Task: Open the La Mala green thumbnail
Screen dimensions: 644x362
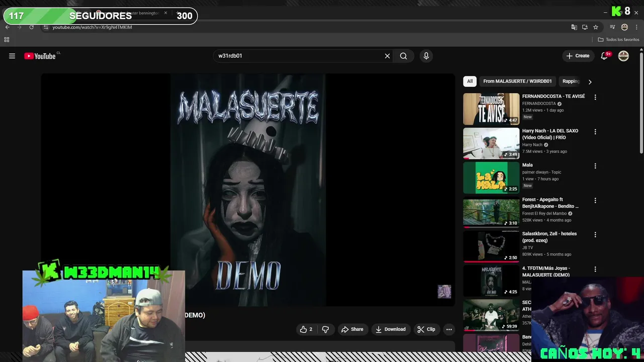Action: click(x=491, y=177)
